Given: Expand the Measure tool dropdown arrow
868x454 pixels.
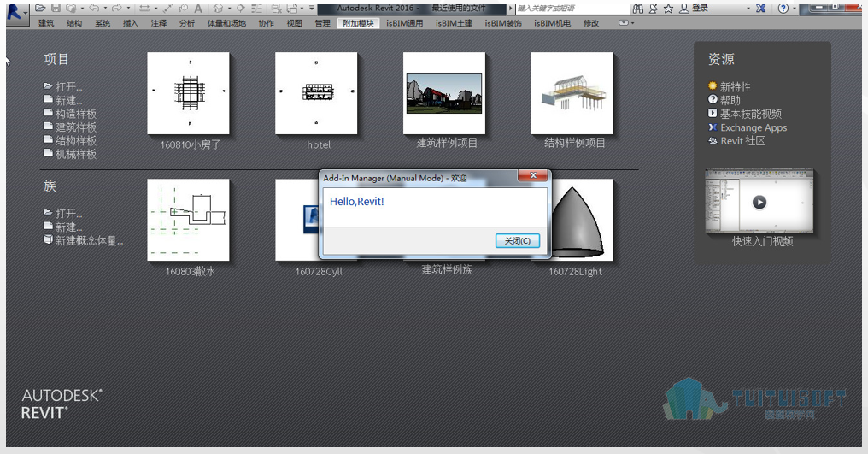Looking at the screenshot, I should click(155, 9).
